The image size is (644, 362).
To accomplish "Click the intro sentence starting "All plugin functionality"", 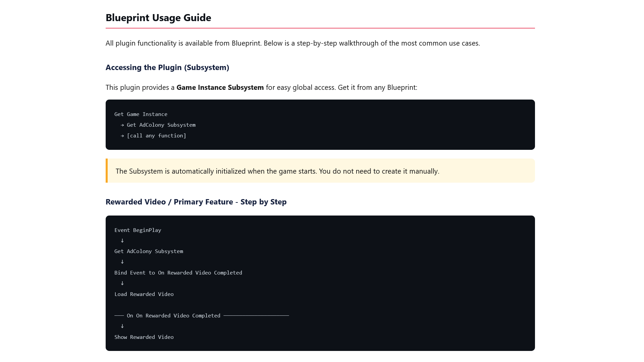I will coord(293,43).
